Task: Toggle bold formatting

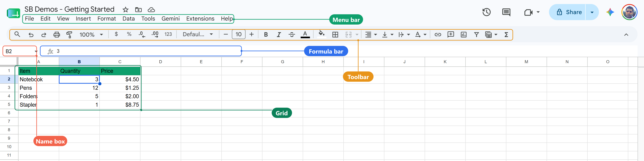Action: (266, 34)
